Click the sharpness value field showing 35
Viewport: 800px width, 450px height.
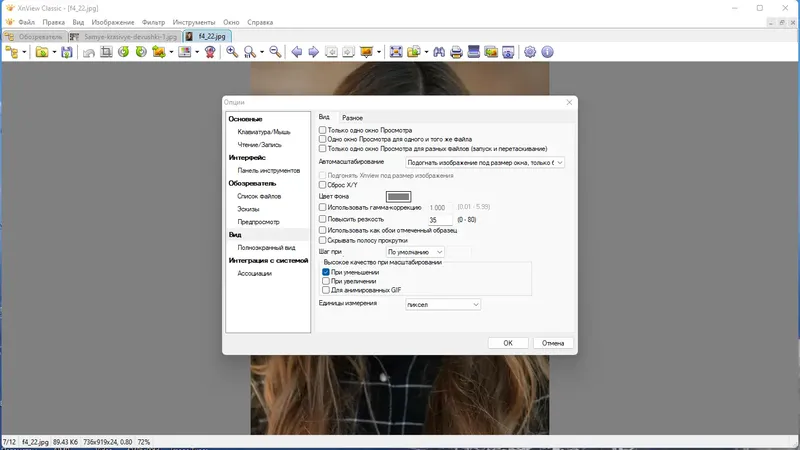click(x=440, y=220)
